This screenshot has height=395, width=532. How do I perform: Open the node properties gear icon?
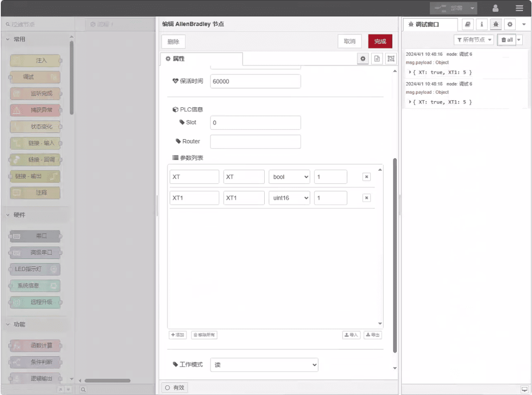point(364,59)
